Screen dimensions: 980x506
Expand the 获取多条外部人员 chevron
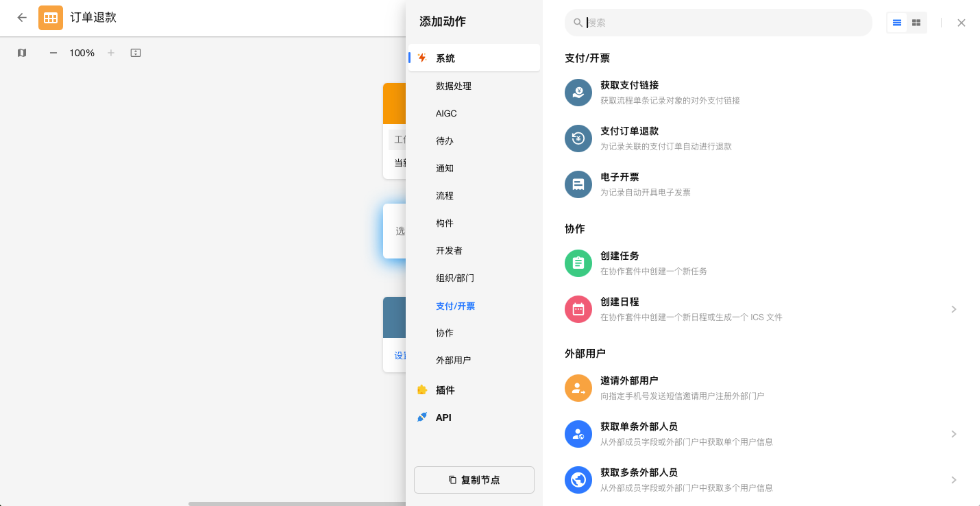click(x=954, y=480)
